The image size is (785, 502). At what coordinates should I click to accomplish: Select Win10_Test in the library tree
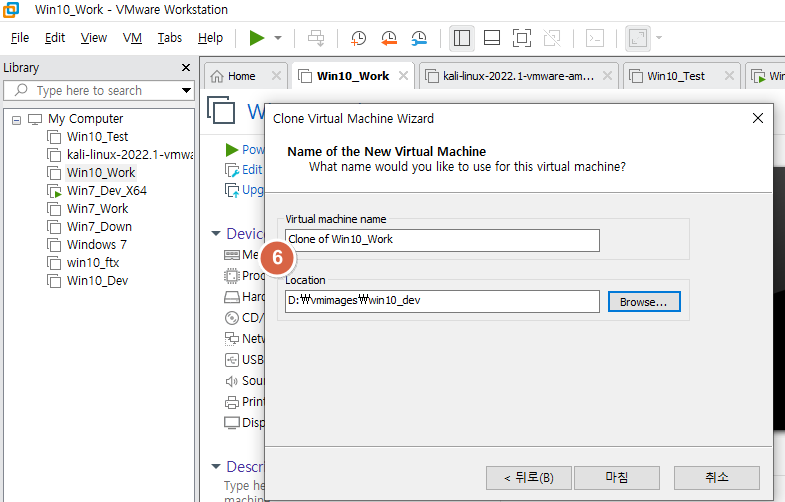point(97,137)
